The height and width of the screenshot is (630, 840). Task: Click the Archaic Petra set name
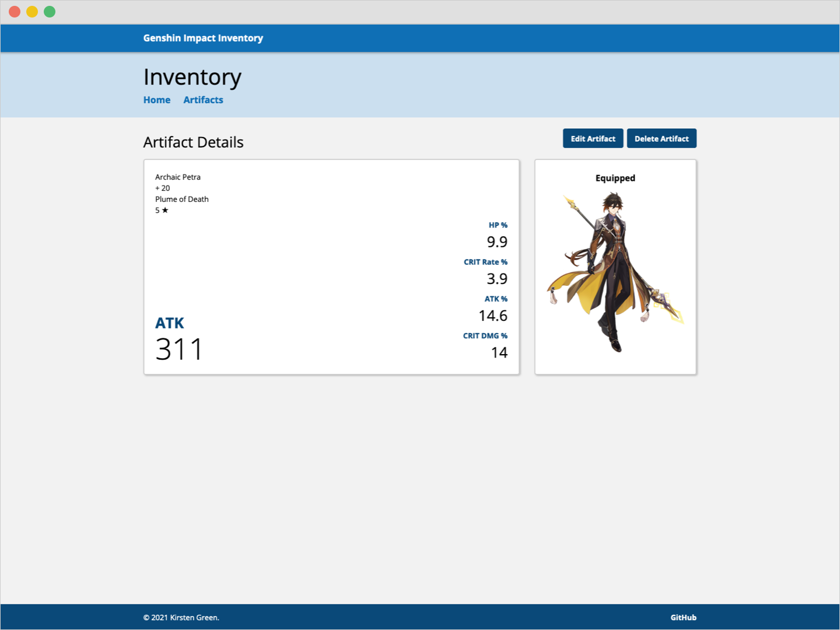[178, 177]
